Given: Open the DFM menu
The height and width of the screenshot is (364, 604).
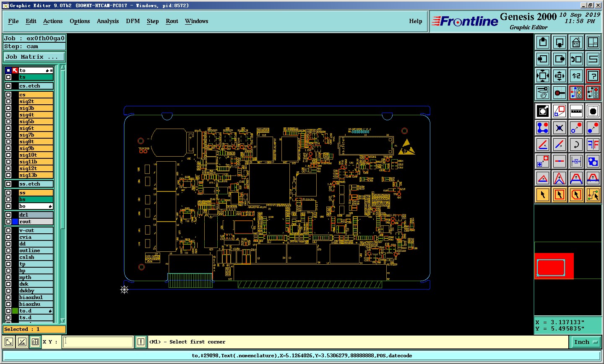Looking at the screenshot, I should click(133, 21).
